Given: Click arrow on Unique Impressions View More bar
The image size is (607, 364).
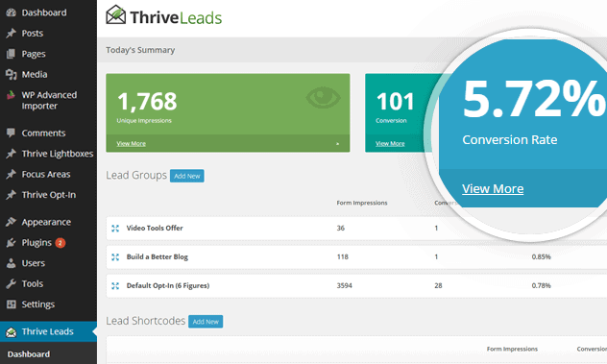Looking at the screenshot, I should click(x=337, y=144).
